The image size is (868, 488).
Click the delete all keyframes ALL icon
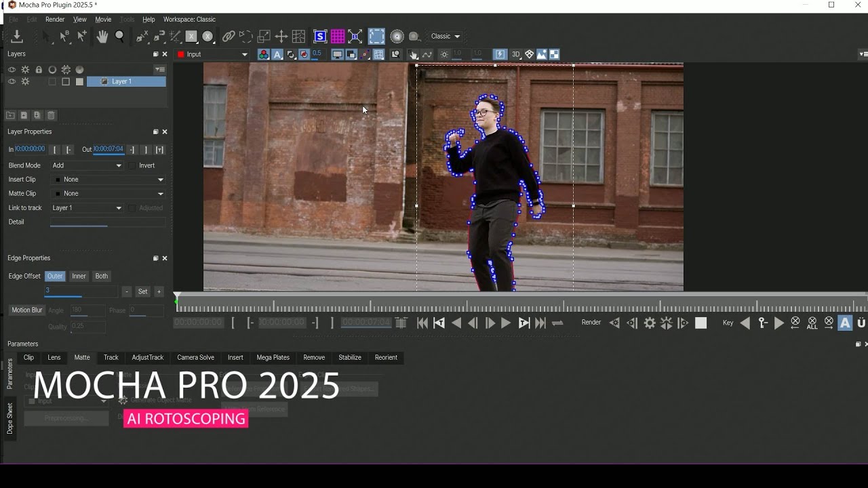pyautogui.click(x=812, y=323)
